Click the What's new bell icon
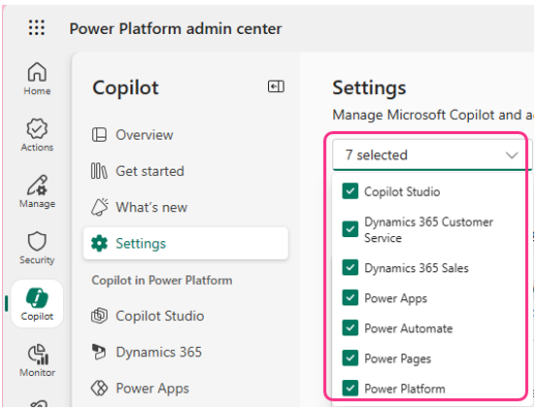Image resolution: width=536 pixels, height=410 pixels. pyautogui.click(x=99, y=207)
